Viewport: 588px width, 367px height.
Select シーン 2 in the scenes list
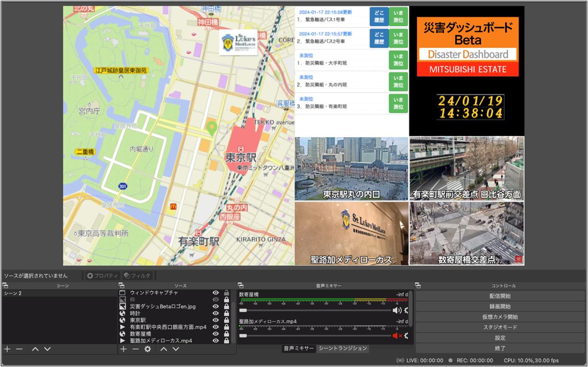pyautogui.click(x=13, y=293)
